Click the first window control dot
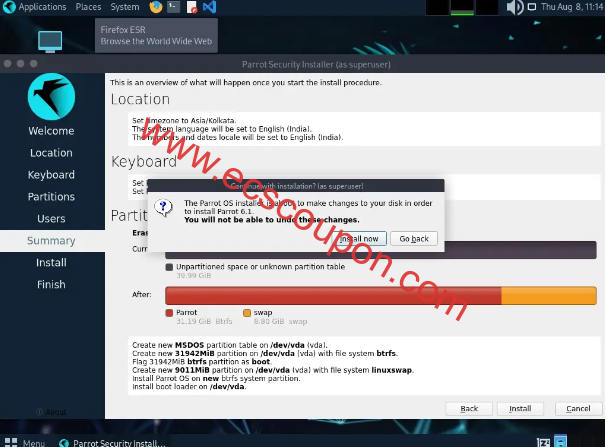 [x=7, y=64]
